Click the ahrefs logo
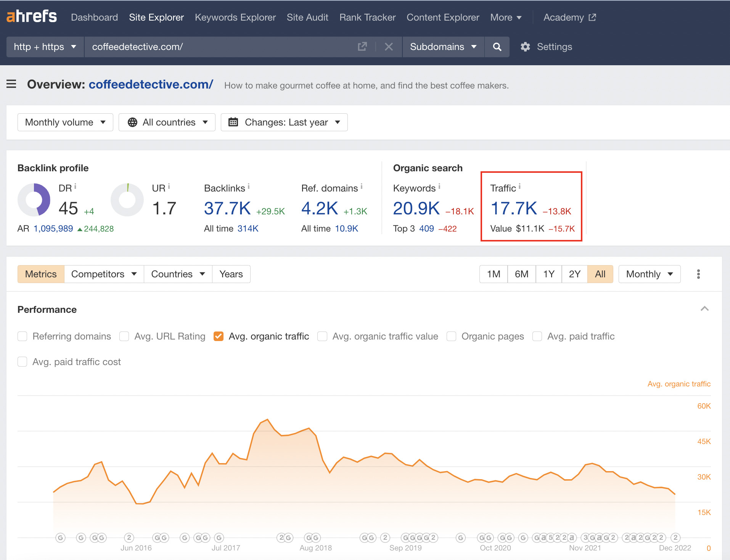This screenshot has height=560, width=730. tap(32, 17)
